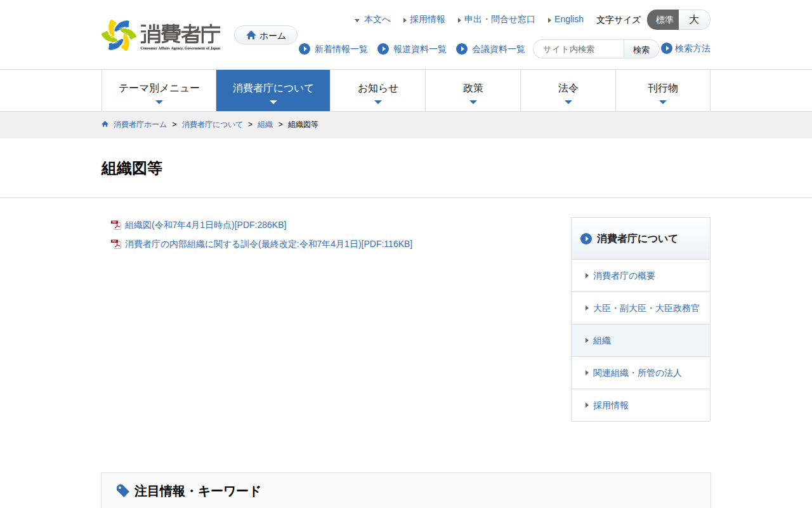
Task: Open 採用情報 in top header
Action: (428, 20)
